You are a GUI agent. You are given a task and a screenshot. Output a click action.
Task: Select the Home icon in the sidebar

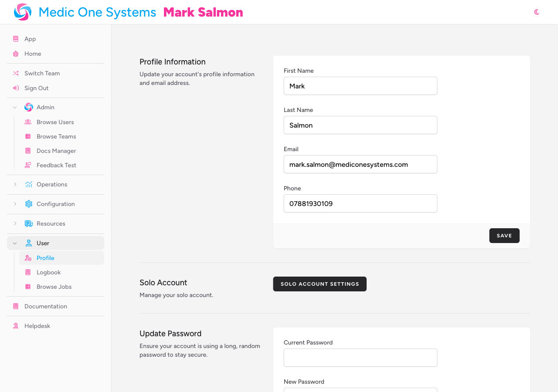point(15,54)
